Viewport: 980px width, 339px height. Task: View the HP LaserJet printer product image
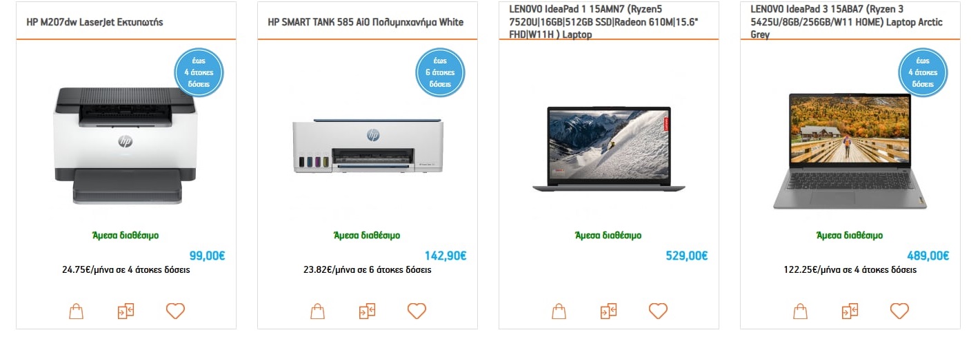coord(126,145)
